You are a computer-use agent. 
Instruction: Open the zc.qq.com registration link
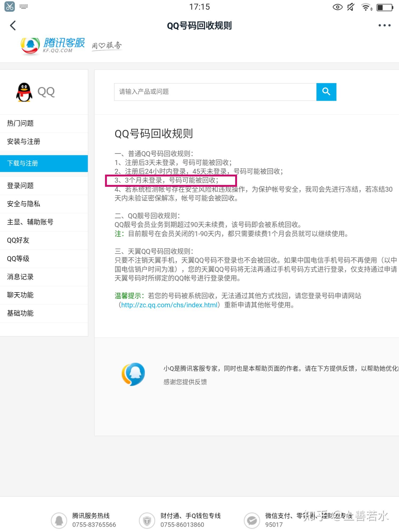tap(169, 305)
